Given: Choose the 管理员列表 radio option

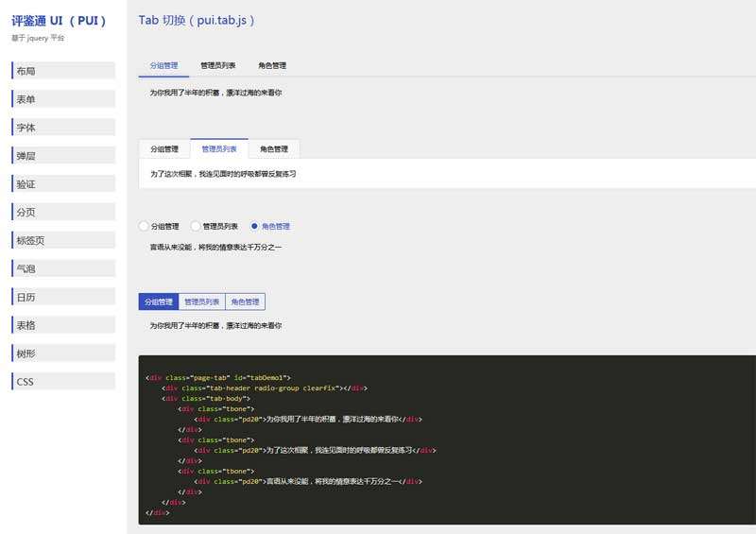Looking at the screenshot, I should pyautogui.click(x=197, y=227).
